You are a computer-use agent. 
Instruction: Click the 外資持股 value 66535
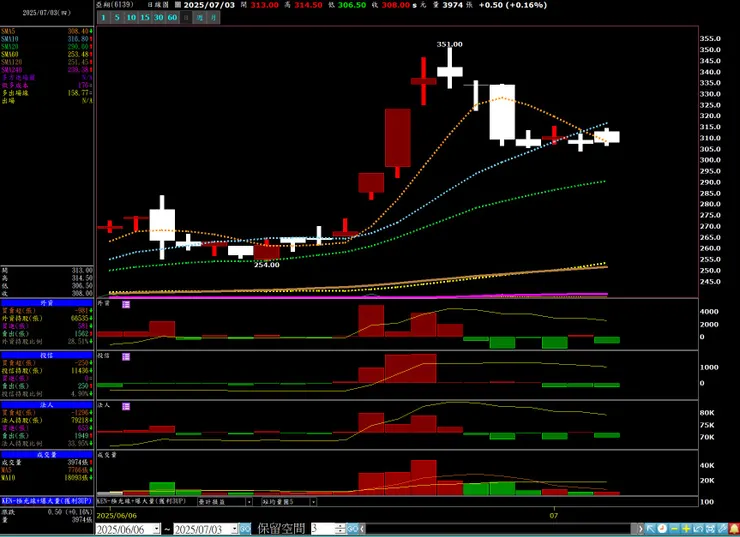[x=79, y=319]
